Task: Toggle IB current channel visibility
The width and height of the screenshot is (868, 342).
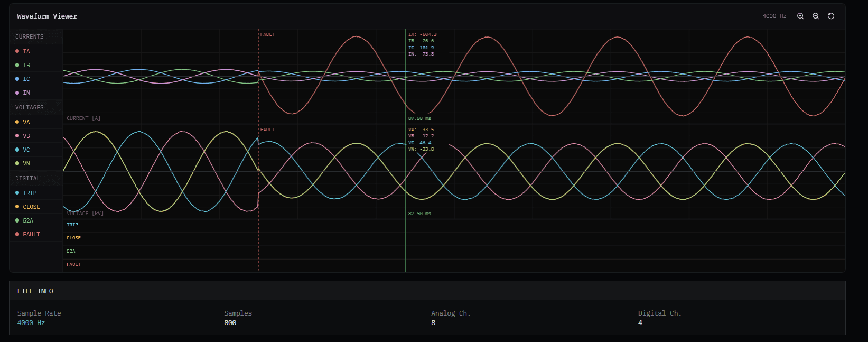Action: click(x=36, y=65)
